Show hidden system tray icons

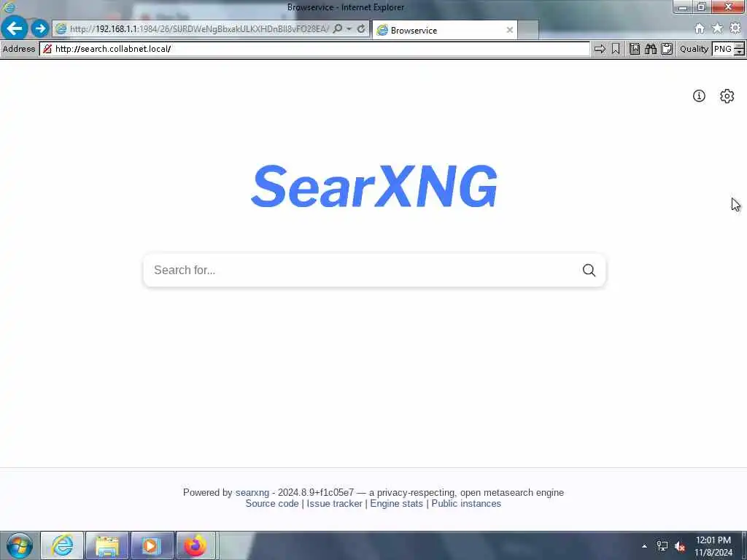(645, 546)
